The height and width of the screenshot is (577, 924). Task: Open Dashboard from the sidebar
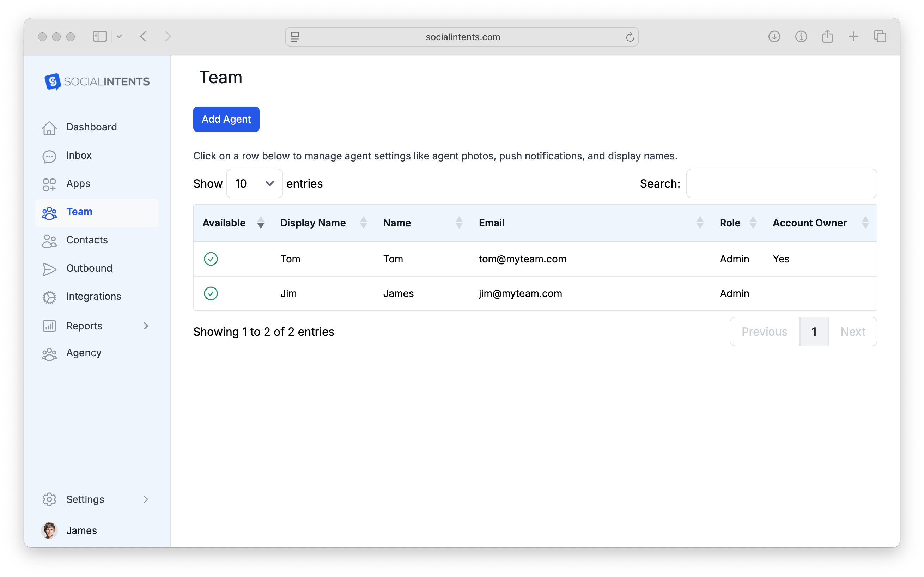click(x=97, y=127)
